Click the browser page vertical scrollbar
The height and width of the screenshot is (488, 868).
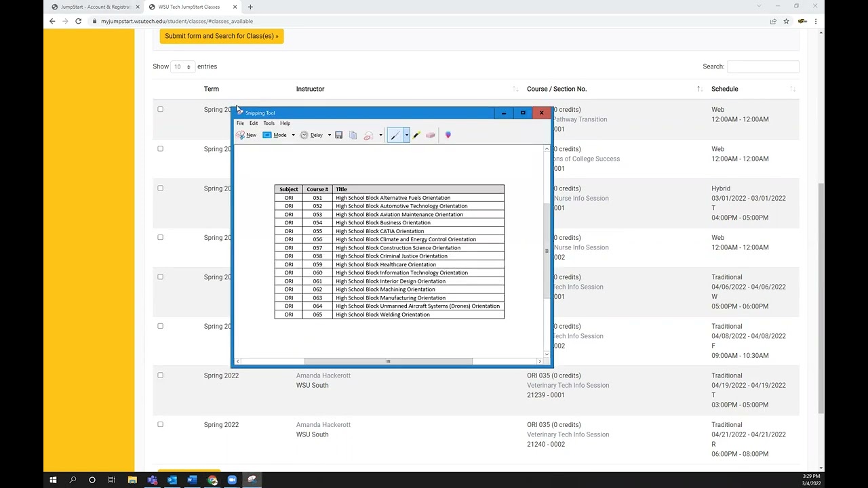click(x=821, y=298)
